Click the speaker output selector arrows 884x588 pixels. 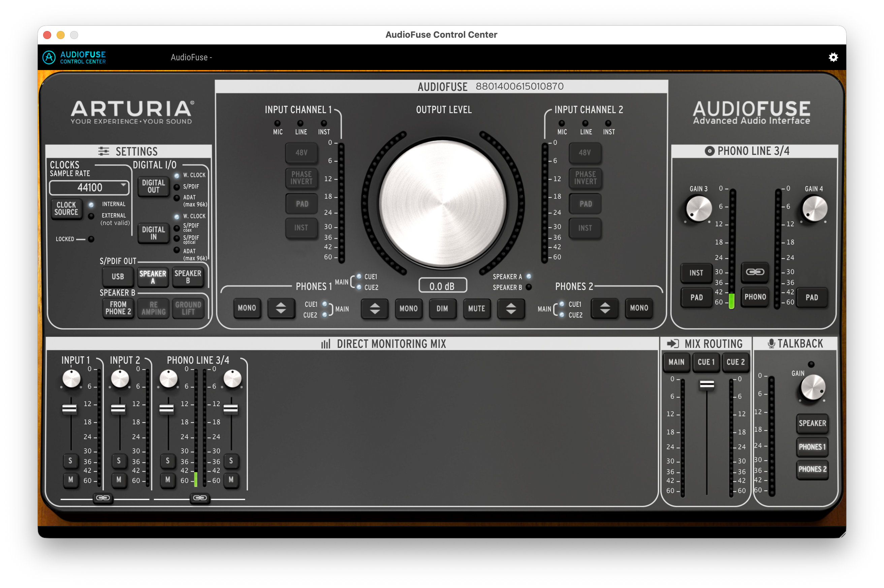[x=374, y=308]
